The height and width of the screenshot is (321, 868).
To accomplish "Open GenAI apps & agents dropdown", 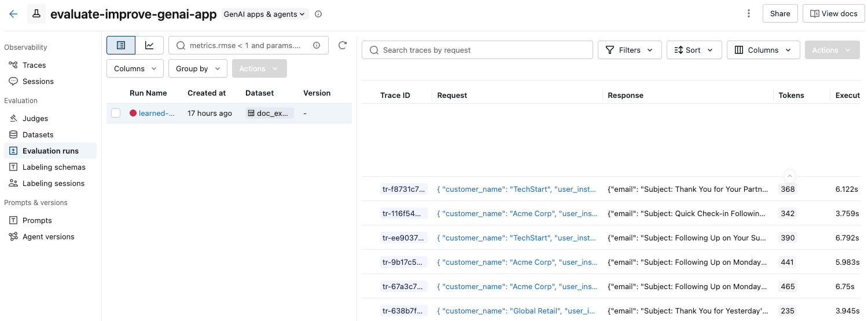I will (265, 14).
